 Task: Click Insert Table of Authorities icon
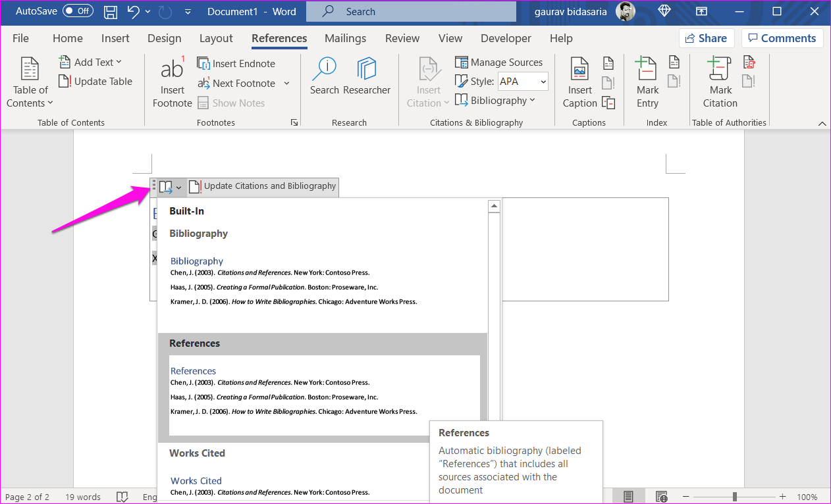[749, 63]
